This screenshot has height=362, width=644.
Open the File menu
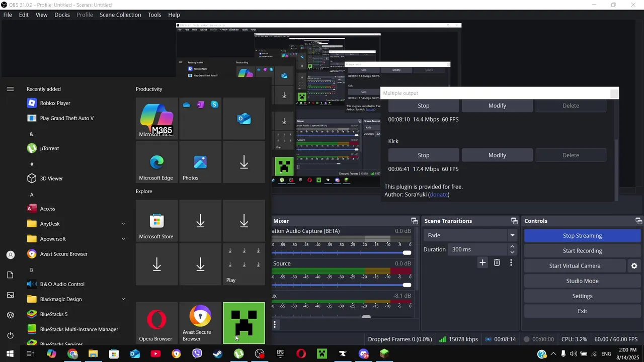click(8, 15)
